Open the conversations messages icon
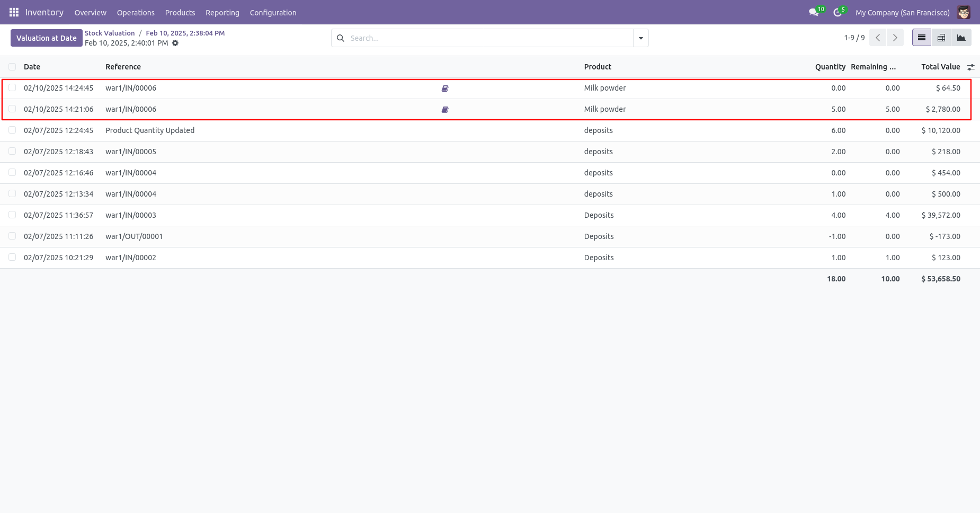This screenshot has height=513, width=980. click(814, 12)
